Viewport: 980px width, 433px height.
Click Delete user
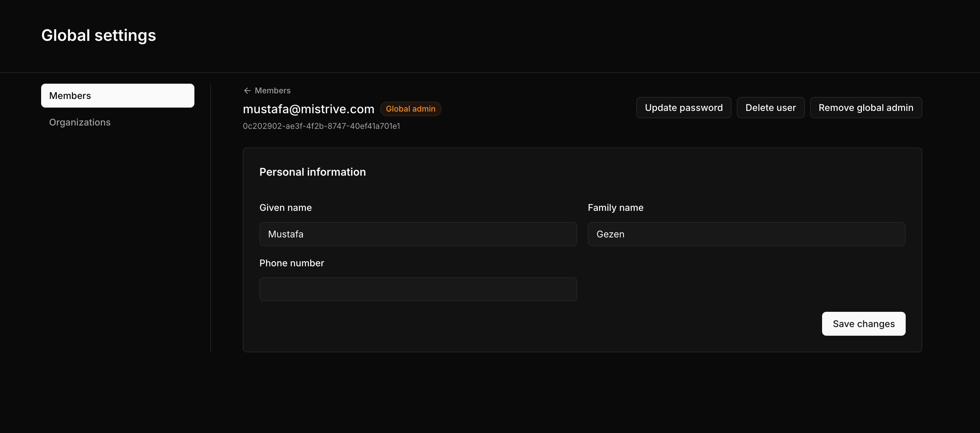point(770,107)
